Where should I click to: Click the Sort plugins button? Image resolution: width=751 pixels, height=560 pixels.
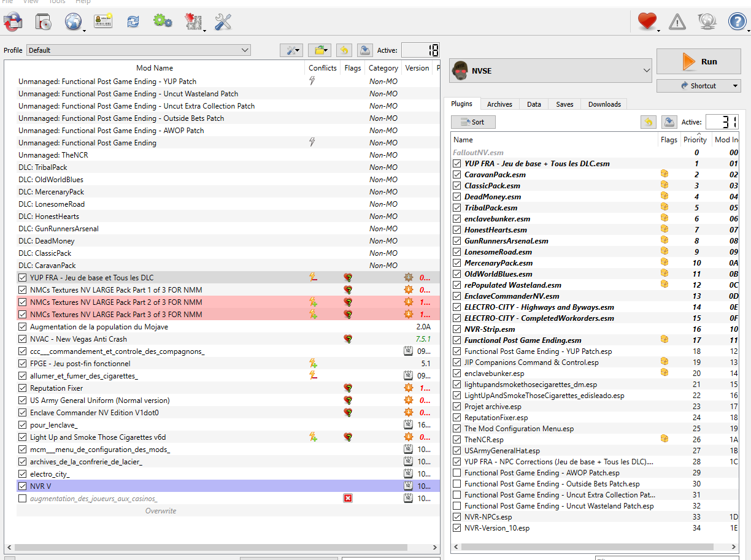click(x=473, y=122)
